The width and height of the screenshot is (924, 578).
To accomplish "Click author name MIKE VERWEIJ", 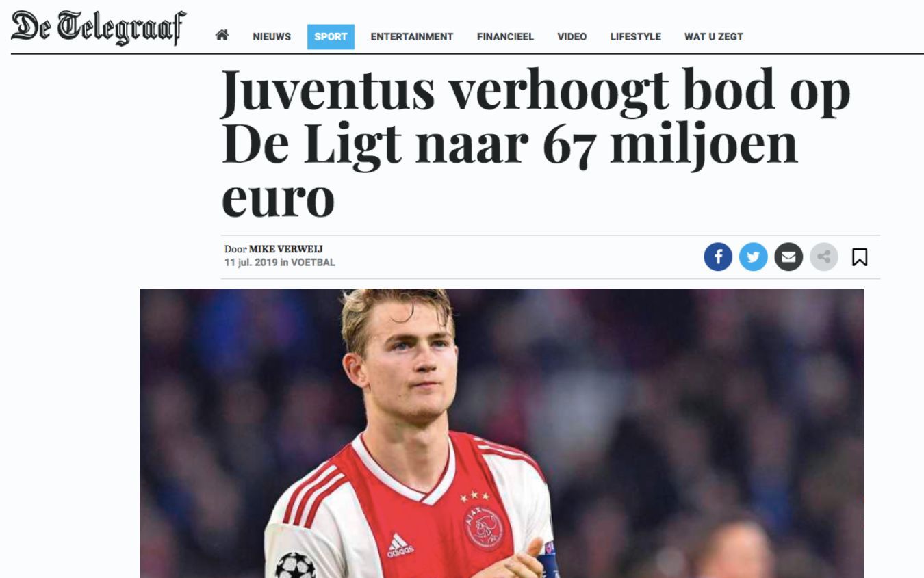I will (x=285, y=249).
